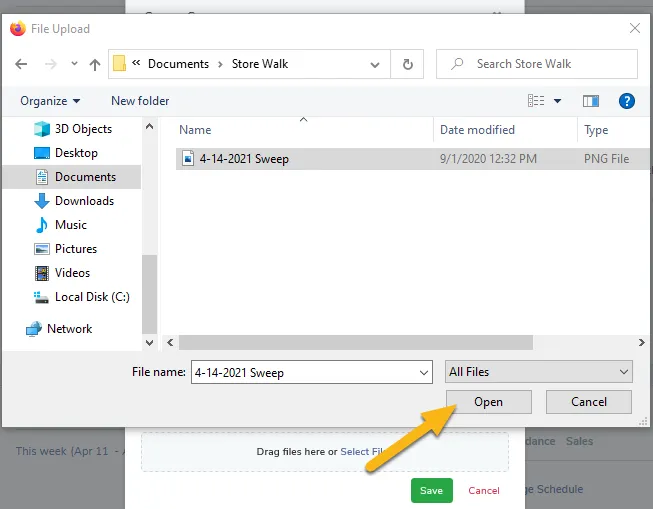Create a New folder
Image resolution: width=653 pixels, height=509 pixels.
(140, 101)
